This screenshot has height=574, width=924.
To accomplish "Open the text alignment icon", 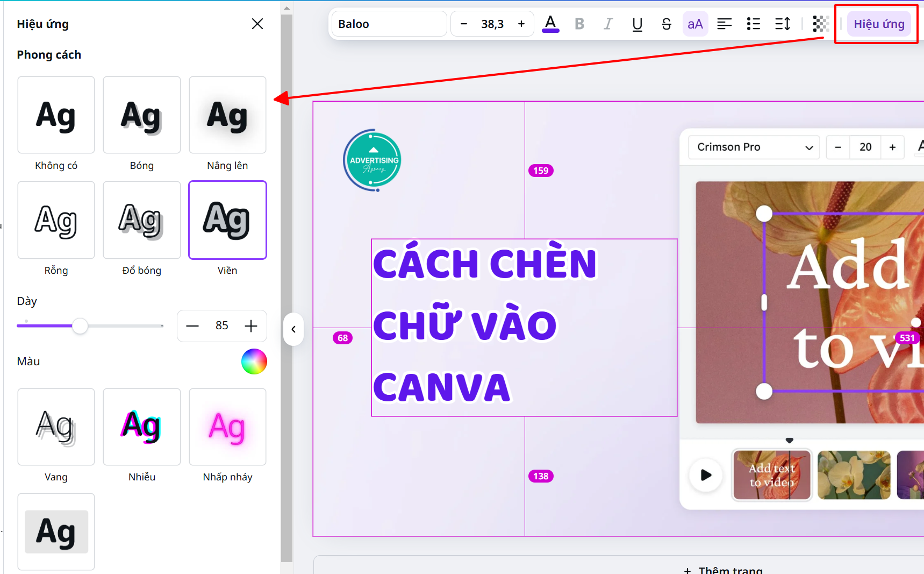I will point(725,24).
